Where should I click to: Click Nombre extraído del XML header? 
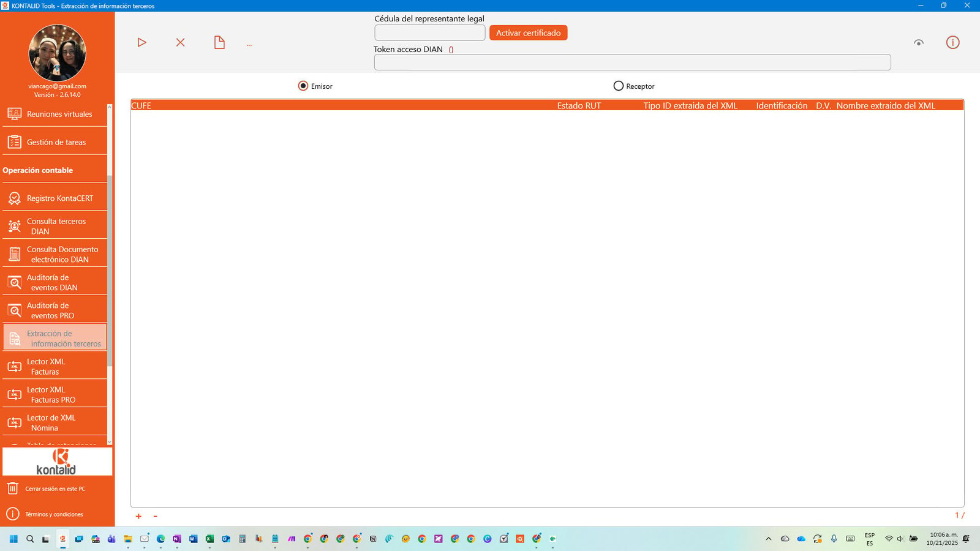pos(886,105)
